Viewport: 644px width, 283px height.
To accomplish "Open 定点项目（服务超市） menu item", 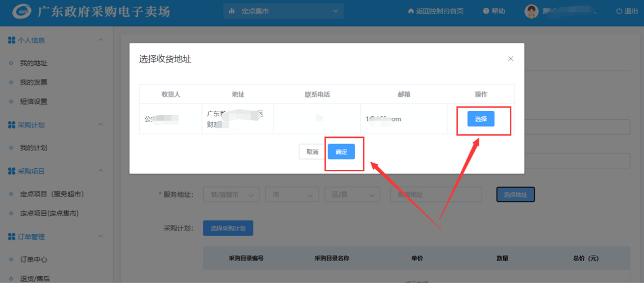I will pos(52,194).
